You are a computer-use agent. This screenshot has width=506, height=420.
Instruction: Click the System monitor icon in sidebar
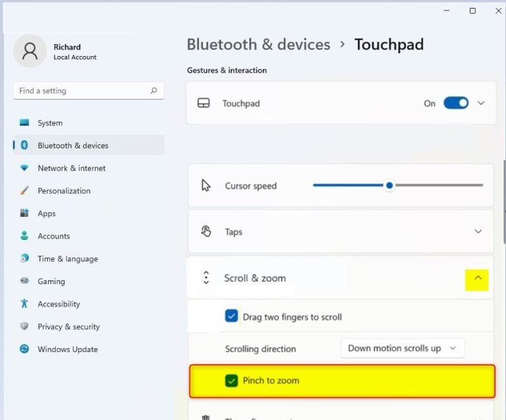[x=24, y=123]
